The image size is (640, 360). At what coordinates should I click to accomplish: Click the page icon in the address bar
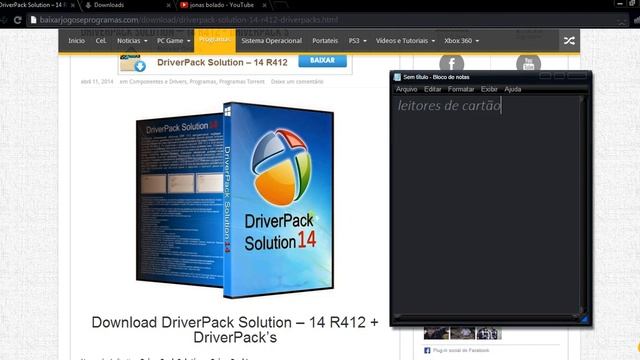pyautogui.click(x=33, y=20)
